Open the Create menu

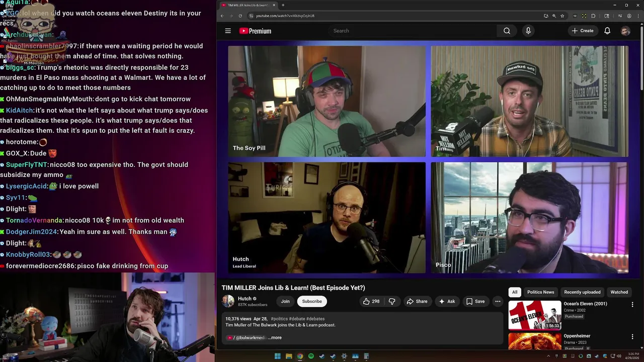[x=583, y=31]
